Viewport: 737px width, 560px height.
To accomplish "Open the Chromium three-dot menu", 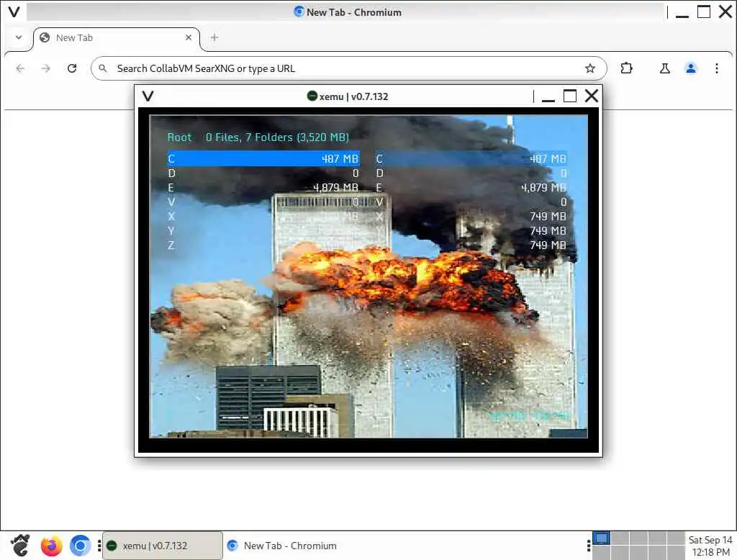I will click(716, 68).
